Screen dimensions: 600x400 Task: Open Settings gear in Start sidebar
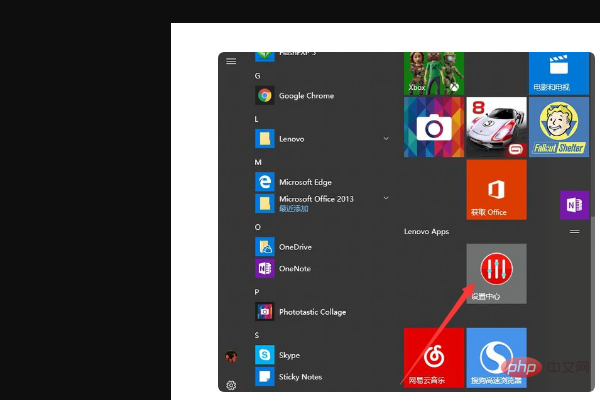(x=231, y=385)
